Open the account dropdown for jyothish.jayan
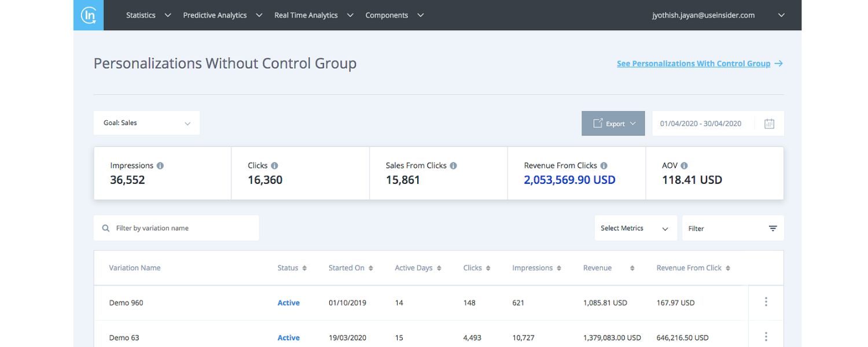This screenshot has width=868, height=347. (x=781, y=15)
